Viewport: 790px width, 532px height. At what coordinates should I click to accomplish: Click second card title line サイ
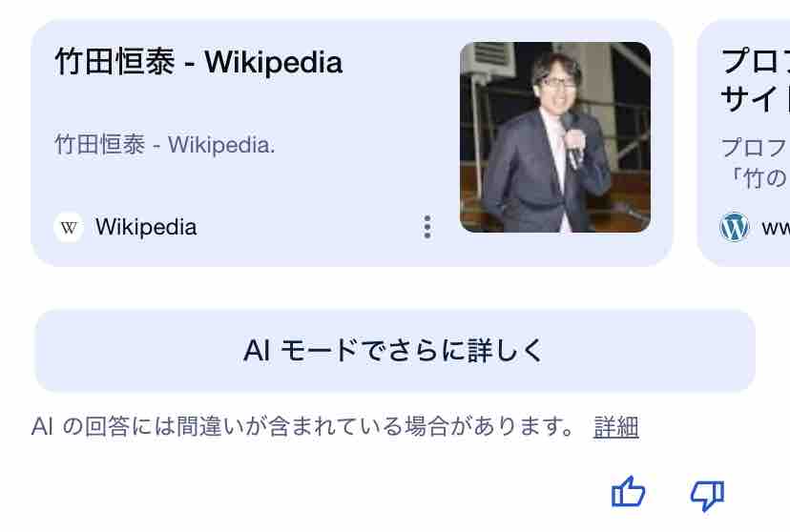(x=756, y=98)
